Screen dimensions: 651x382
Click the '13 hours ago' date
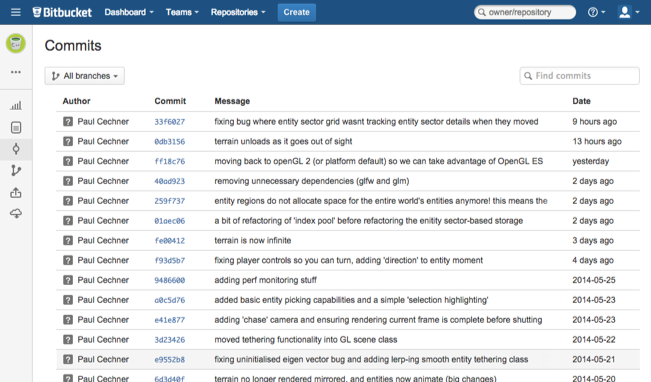click(597, 142)
